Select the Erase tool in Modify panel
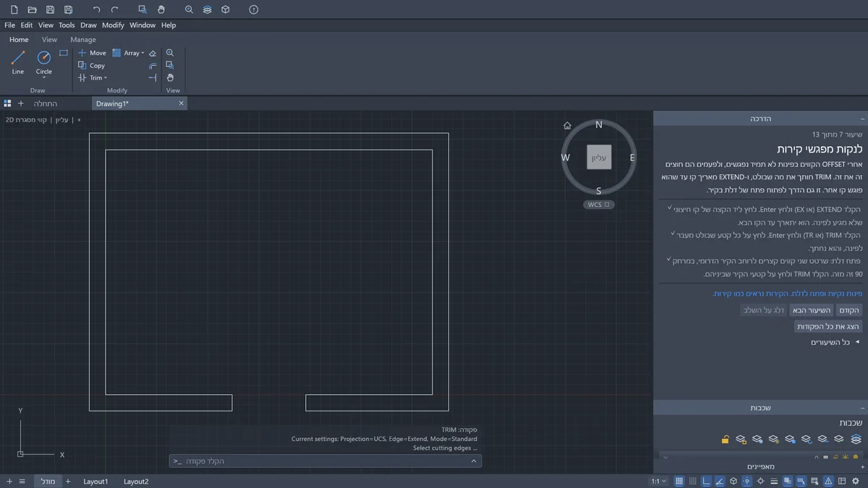This screenshot has width=868, height=488. [153, 53]
